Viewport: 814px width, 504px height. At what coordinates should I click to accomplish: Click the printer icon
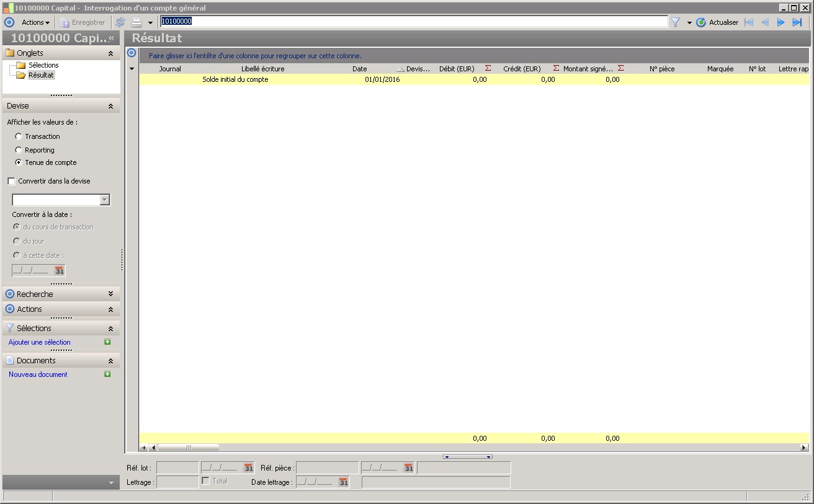coord(136,22)
